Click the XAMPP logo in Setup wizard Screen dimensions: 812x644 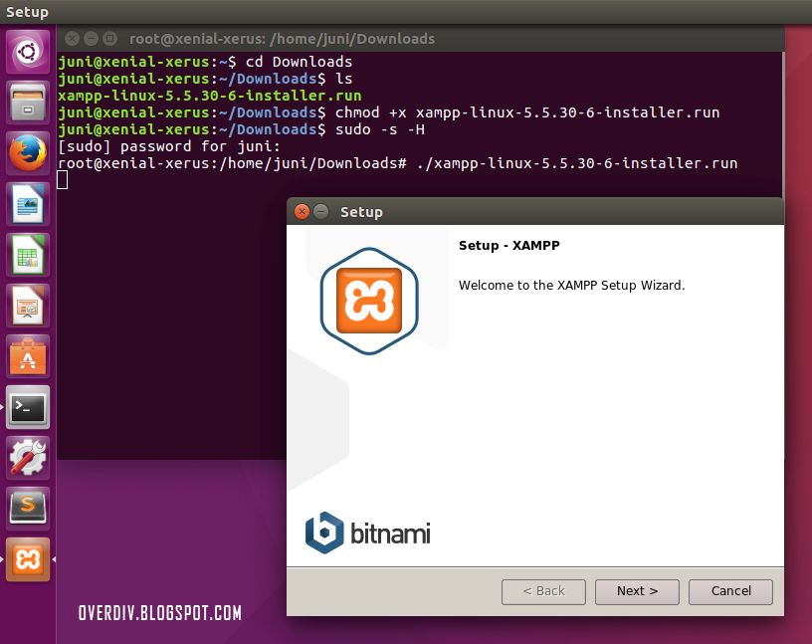[369, 301]
